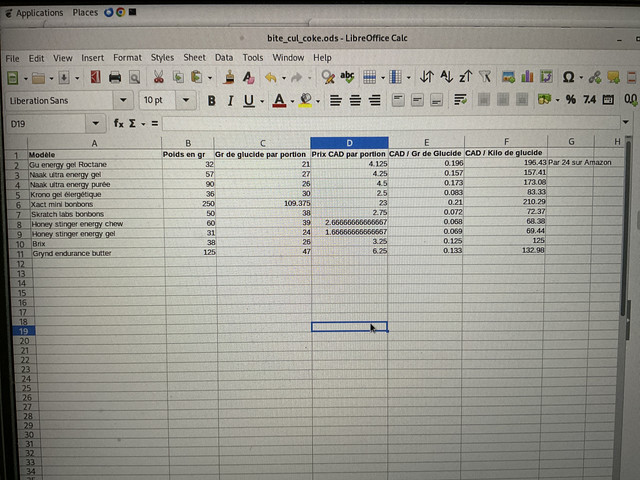Click the Open folder icon
Image resolution: width=640 pixels, height=480 pixels.
click(x=38, y=78)
